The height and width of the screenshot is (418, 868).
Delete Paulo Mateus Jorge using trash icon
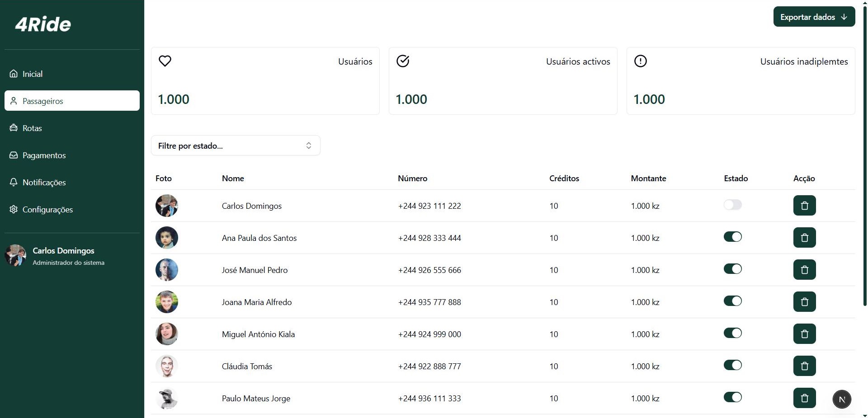click(804, 398)
